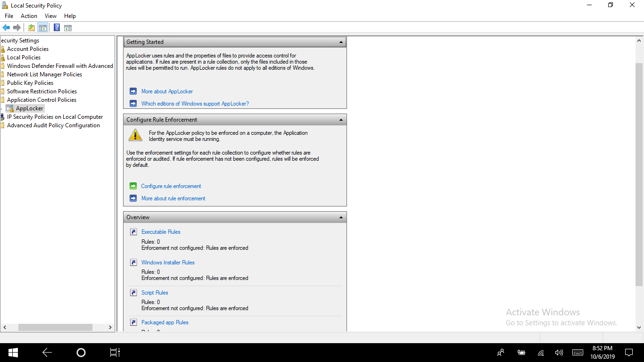Select Windows Defender Firewall with Advanced node

click(x=60, y=66)
